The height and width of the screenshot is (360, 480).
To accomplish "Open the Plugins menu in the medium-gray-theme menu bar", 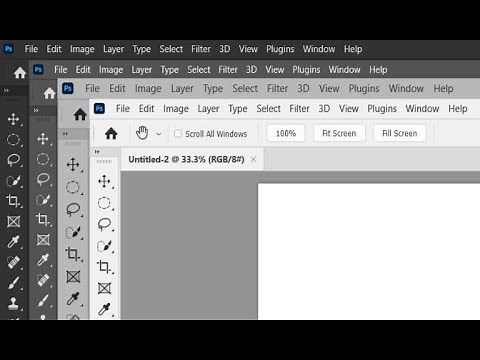I will [364, 89].
